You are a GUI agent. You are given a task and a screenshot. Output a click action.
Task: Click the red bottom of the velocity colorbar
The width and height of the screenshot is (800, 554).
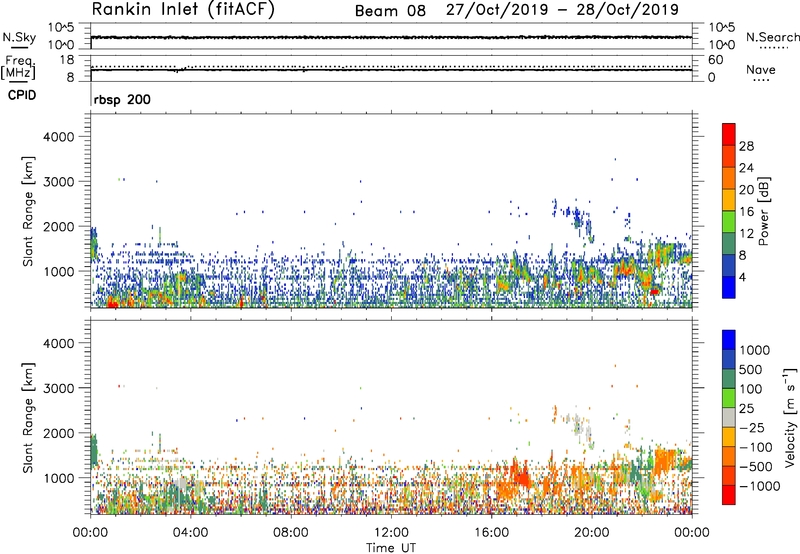(x=729, y=495)
